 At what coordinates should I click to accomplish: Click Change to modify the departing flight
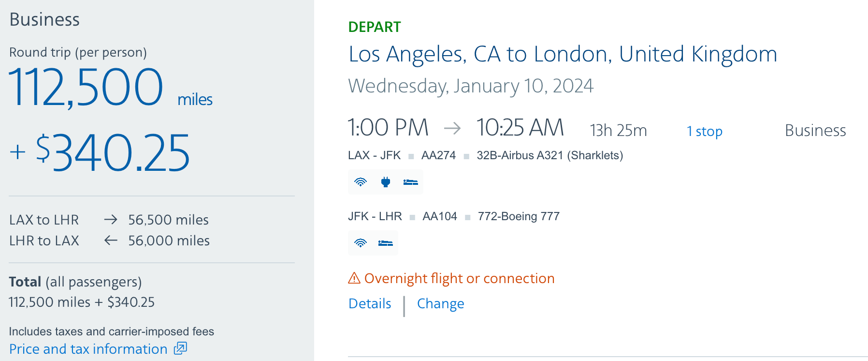[x=440, y=304]
